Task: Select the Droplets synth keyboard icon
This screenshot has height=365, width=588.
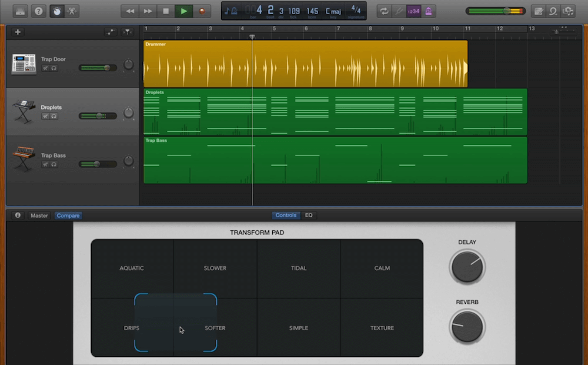Action: tap(24, 111)
